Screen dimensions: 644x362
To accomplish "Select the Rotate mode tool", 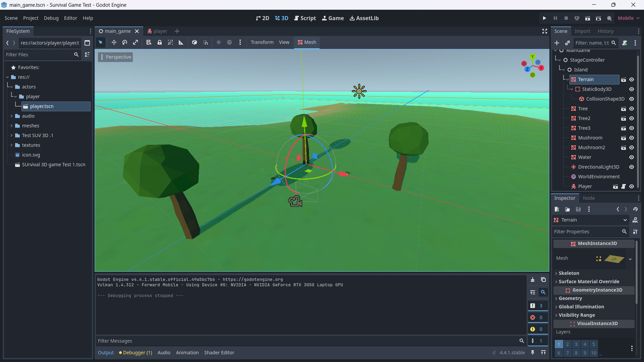I will click(x=125, y=42).
